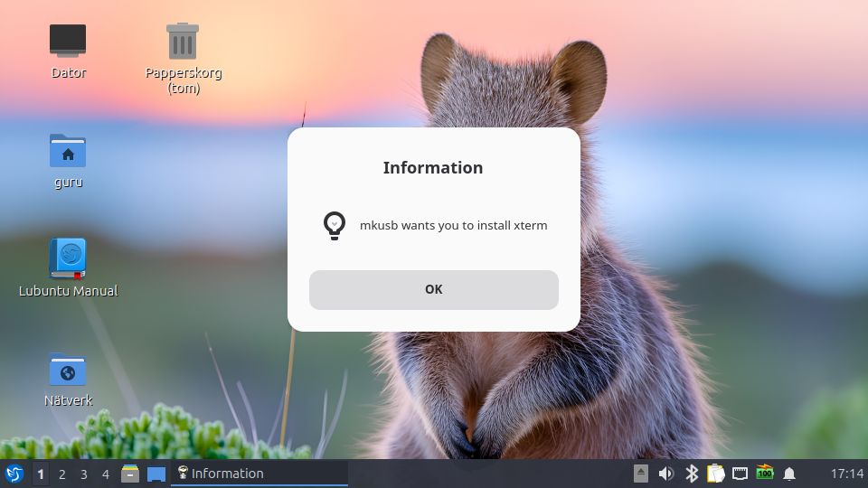The image size is (868, 488).
Task: Open the notifications bell icon
Action: pos(789,474)
